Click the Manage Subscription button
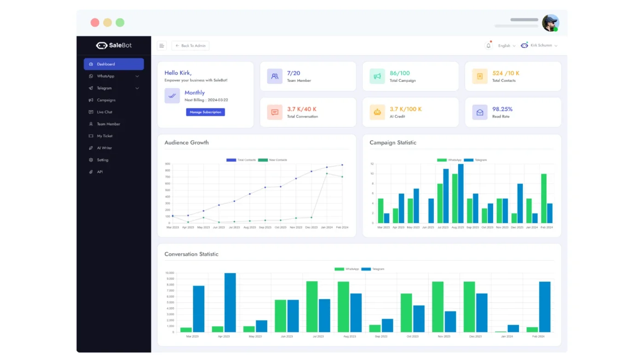 pyautogui.click(x=205, y=112)
